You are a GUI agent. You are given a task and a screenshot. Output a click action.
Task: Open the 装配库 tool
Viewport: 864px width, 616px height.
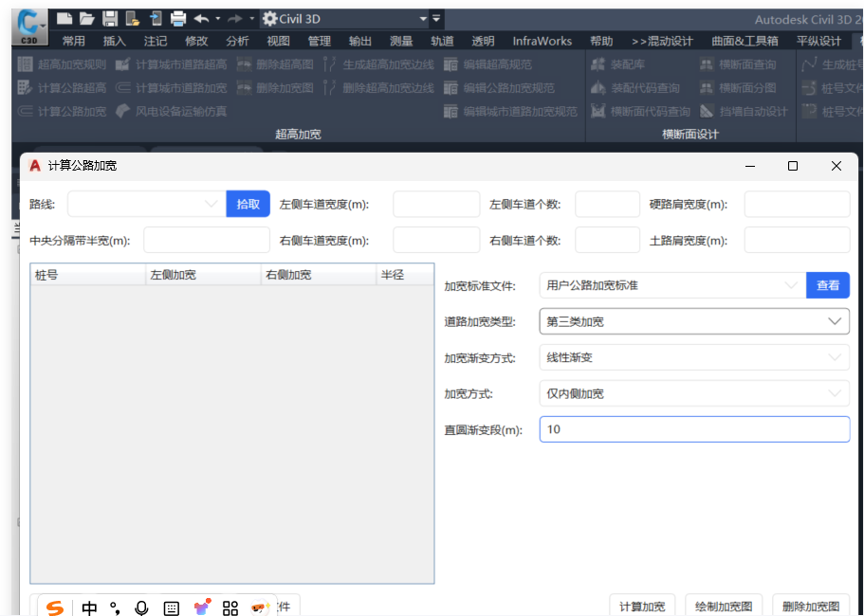pyautogui.click(x=616, y=64)
